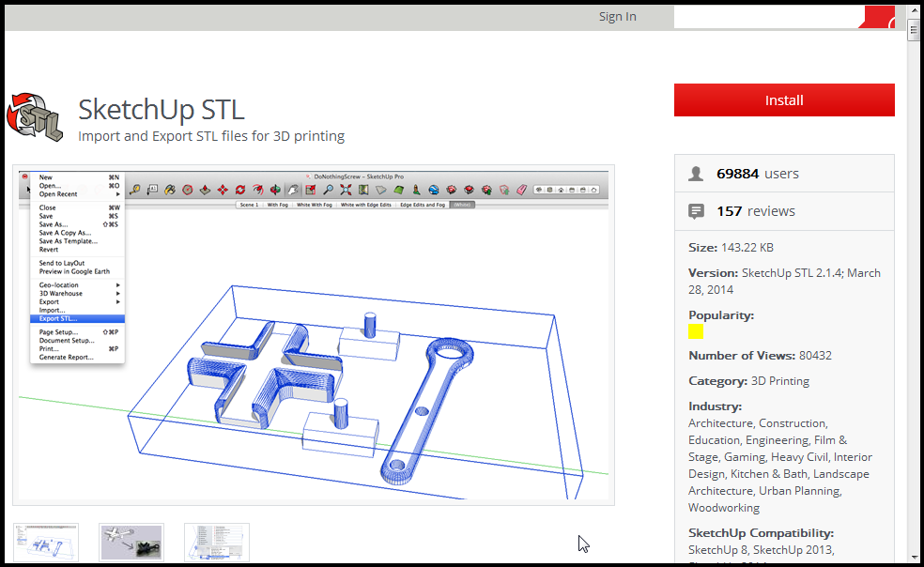924x567 pixels.
Task: Expand the Open Recent submenu
Action: click(75, 194)
